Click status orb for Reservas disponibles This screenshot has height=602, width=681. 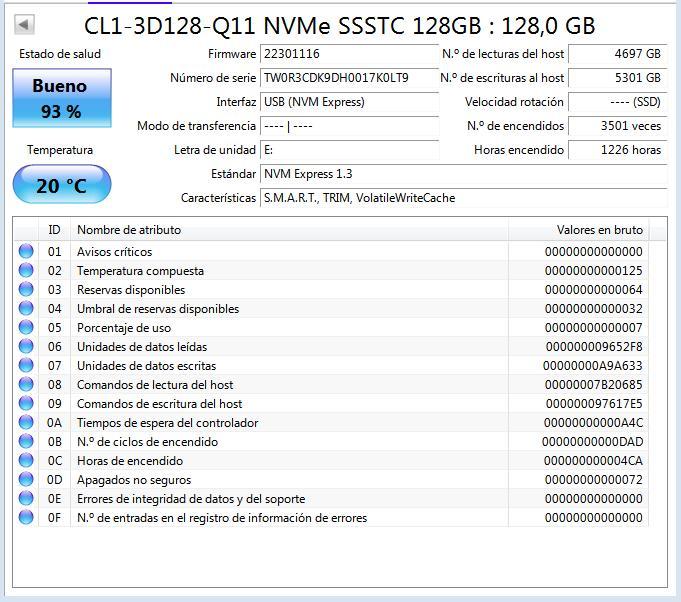[x=26, y=290]
